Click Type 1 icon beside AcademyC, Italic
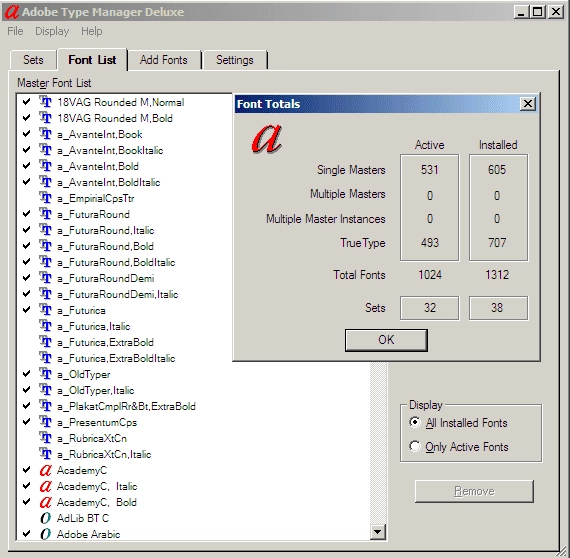The height and width of the screenshot is (558, 570). click(45, 486)
